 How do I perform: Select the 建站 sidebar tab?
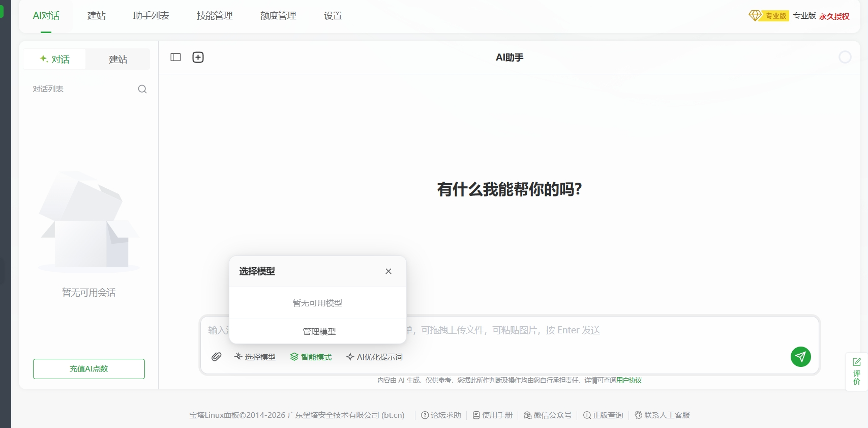click(x=118, y=59)
